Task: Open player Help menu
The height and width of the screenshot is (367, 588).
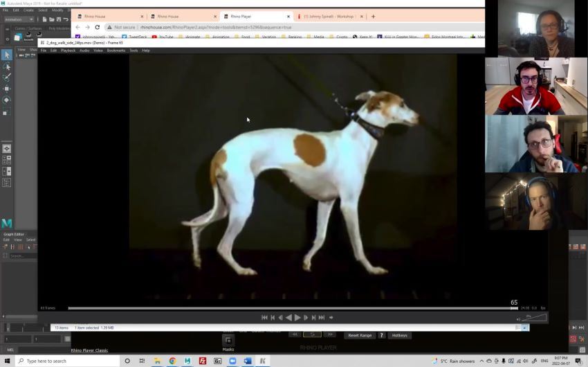Action: pyautogui.click(x=146, y=51)
